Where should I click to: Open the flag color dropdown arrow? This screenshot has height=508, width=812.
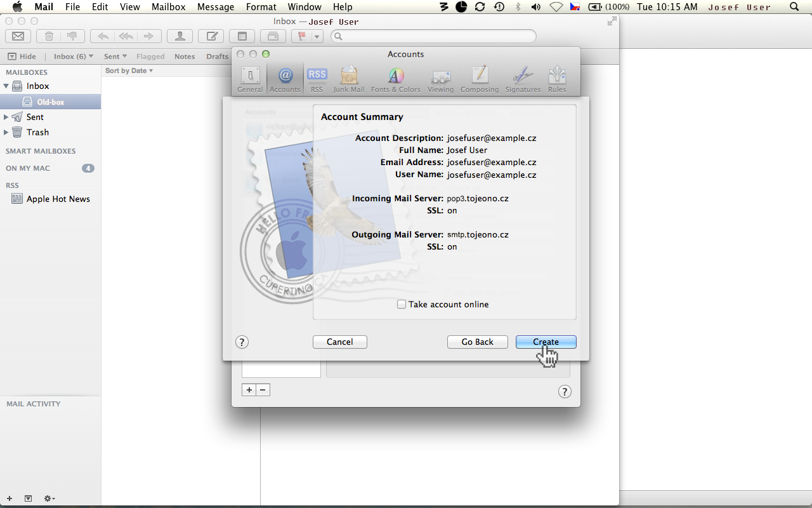click(x=317, y=36)
